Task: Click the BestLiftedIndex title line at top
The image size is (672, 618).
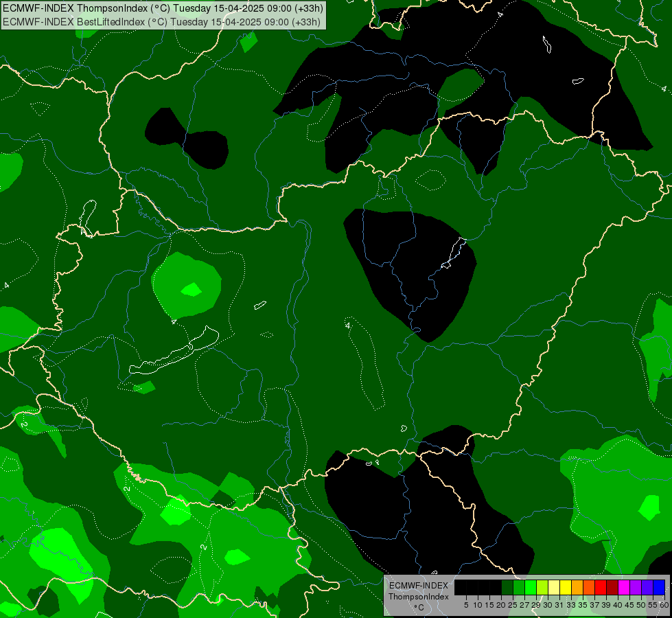Action: pyautogui.click(x=161, y=22)
